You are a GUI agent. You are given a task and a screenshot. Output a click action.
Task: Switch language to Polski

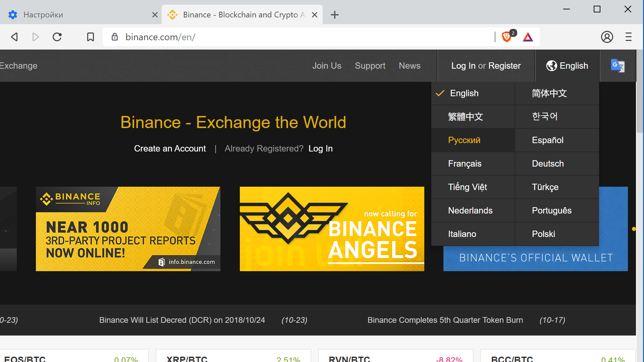(557, 234)
